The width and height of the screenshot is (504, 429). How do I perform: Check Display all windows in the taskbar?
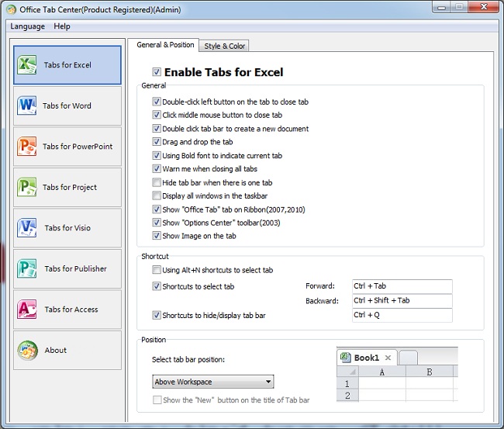(156, 195)
